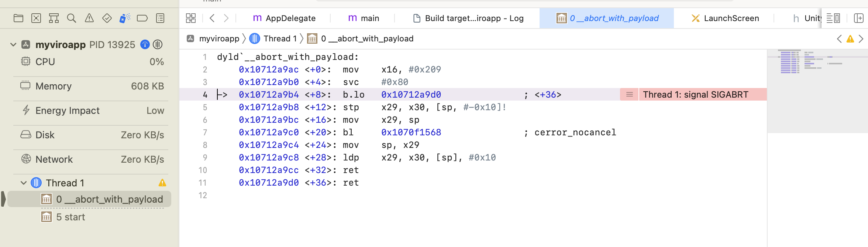Open the Breakpoint navigator icon
The width and height of the screenshot is (868, 247).
(142, 18)
